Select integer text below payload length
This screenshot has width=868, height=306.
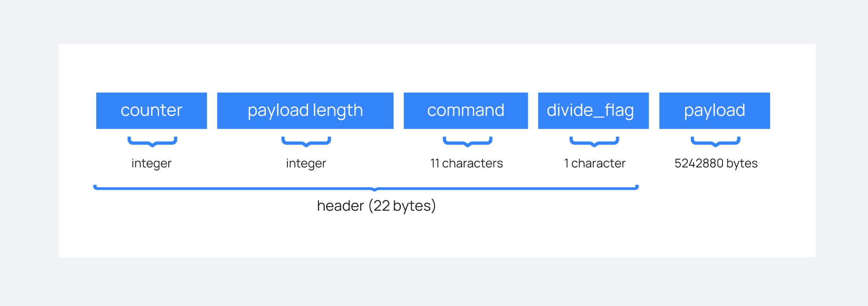306,164
